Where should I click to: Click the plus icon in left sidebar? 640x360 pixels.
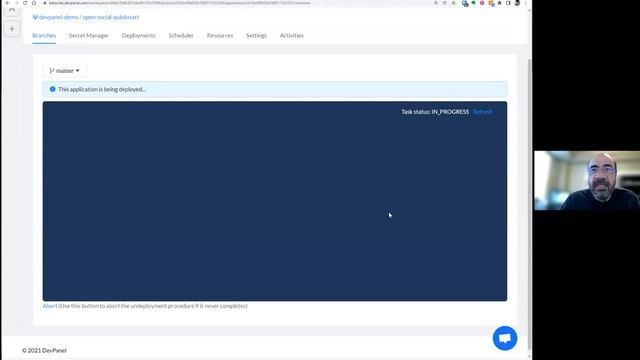tap(12, 29)
